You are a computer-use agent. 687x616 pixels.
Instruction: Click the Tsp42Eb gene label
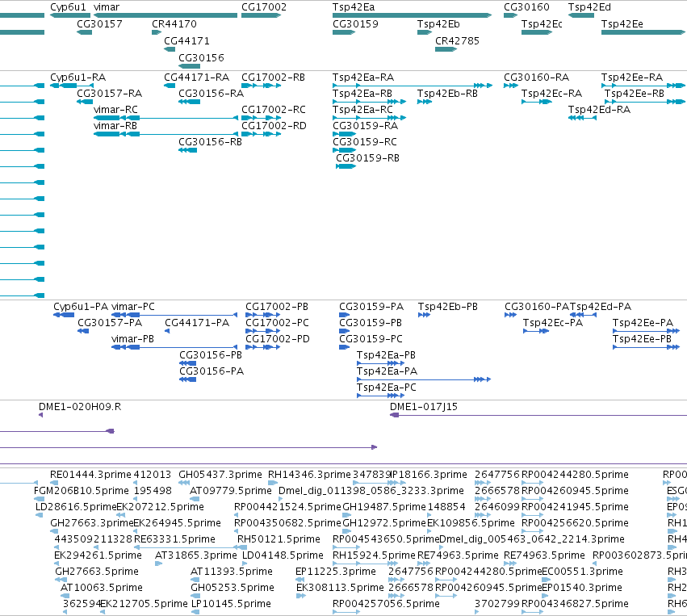(438, 23)
